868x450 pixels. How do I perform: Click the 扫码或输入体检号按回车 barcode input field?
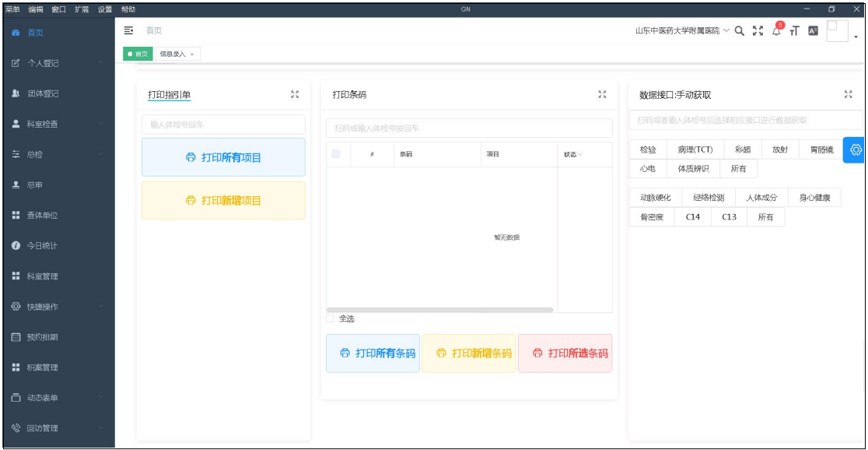(469, 128)
